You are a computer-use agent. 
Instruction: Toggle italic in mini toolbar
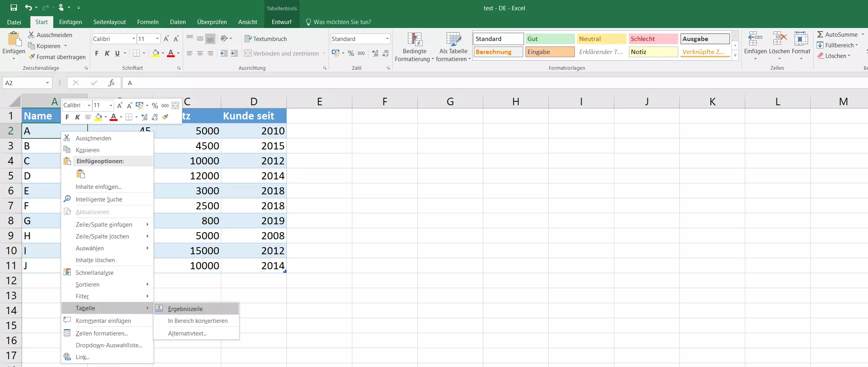(77, 117)
